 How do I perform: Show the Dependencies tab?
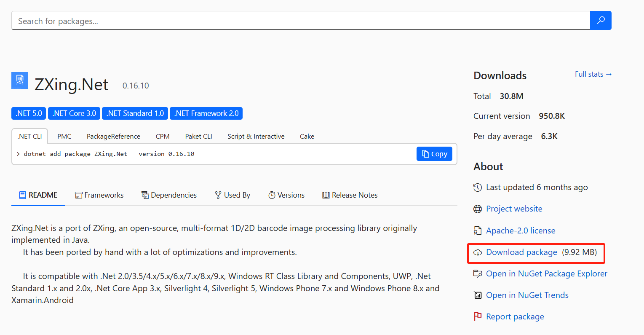tap(169, 195)
